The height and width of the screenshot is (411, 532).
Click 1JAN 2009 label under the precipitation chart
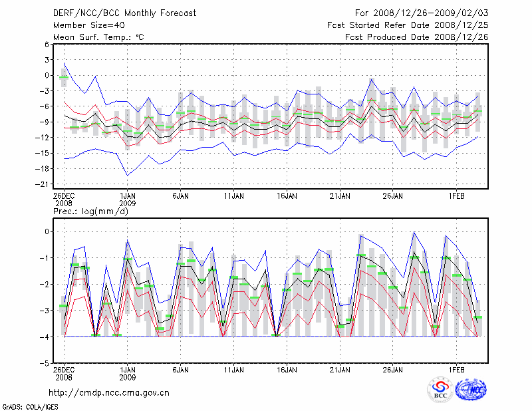click(127, 373)
